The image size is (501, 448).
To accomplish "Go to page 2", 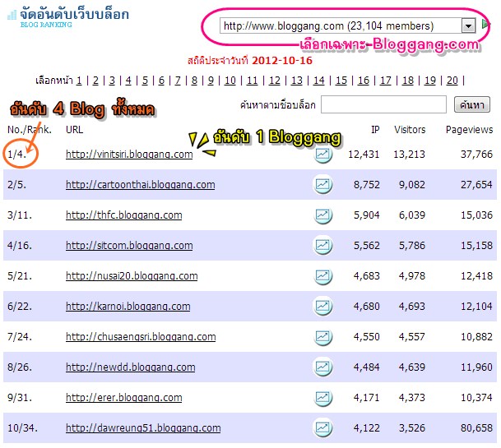I will [x=95, y=81].
